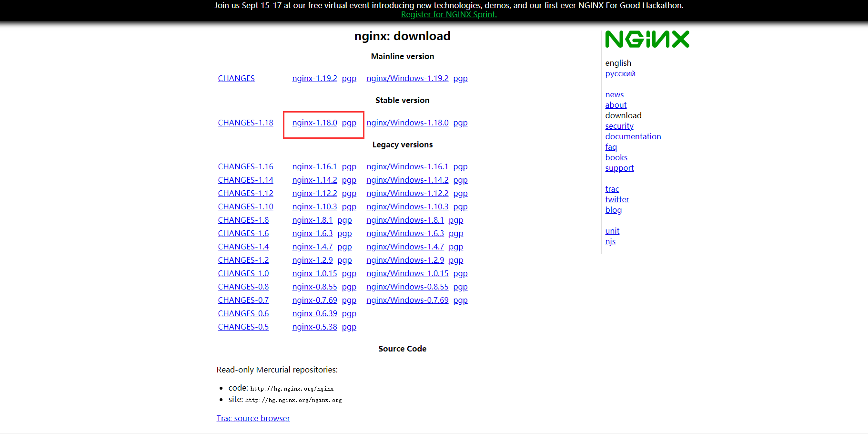The image size is (868, 434).
Task: Open the Trac source browser link
Action: (x=253, y=418)
